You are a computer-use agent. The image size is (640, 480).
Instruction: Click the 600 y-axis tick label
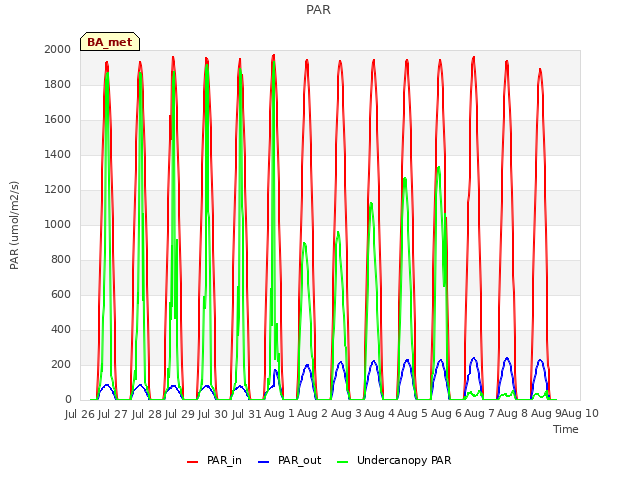61,295
